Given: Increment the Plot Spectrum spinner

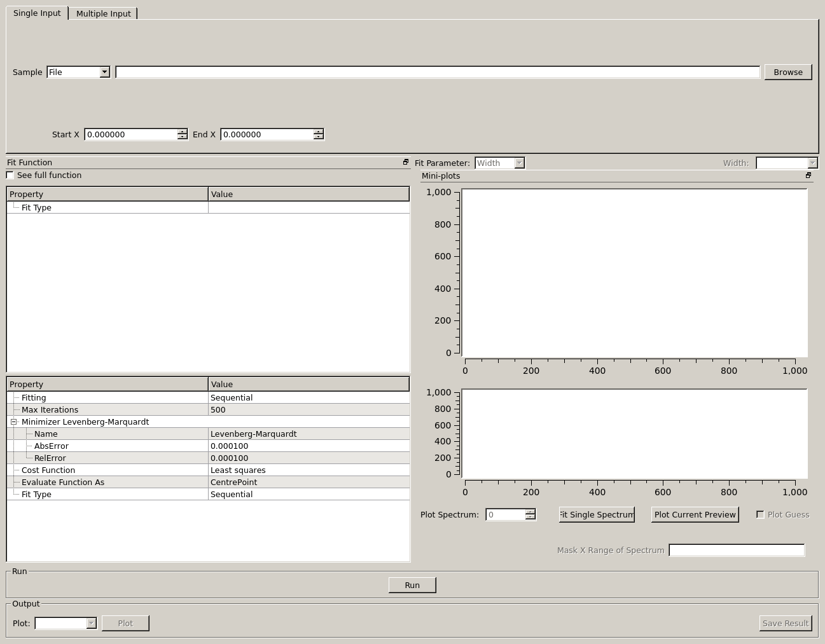Looking at the screenshot, I should pos(530,512).
